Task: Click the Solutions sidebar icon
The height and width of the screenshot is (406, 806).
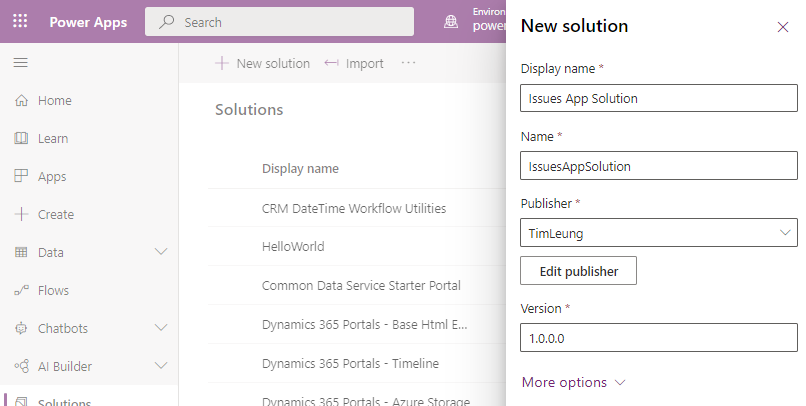Action: 21,401
